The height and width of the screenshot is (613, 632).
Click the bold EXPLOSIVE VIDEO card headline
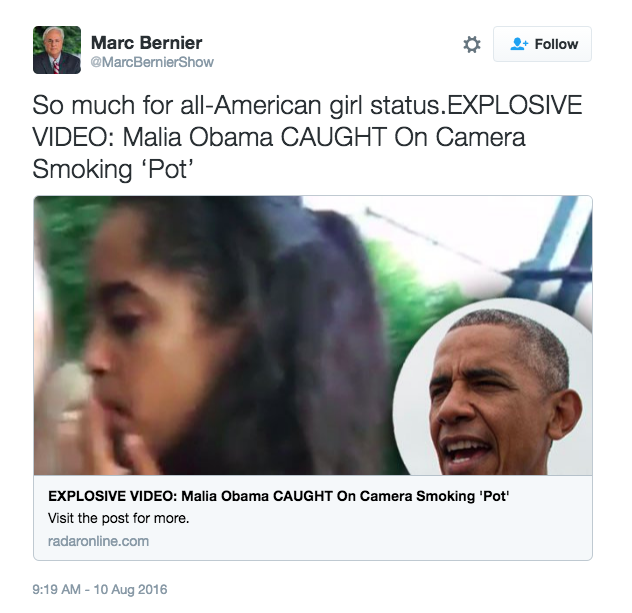(x=279, y=496)
